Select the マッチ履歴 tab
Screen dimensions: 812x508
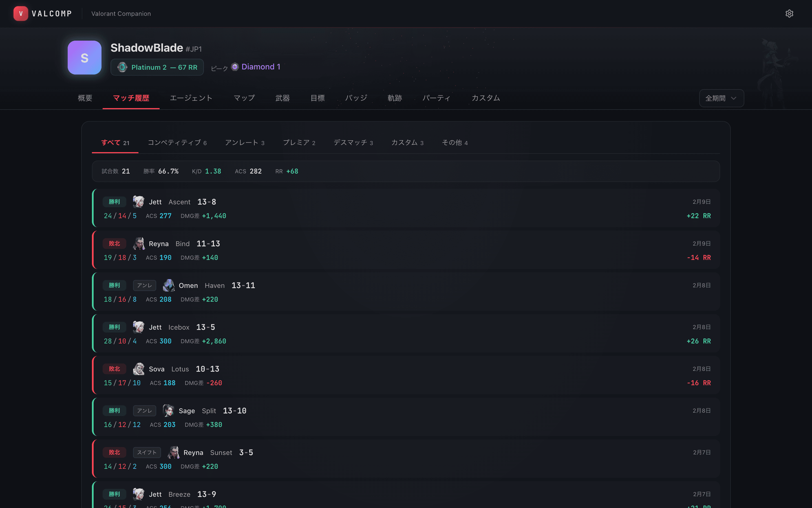[x=131, y=98]
